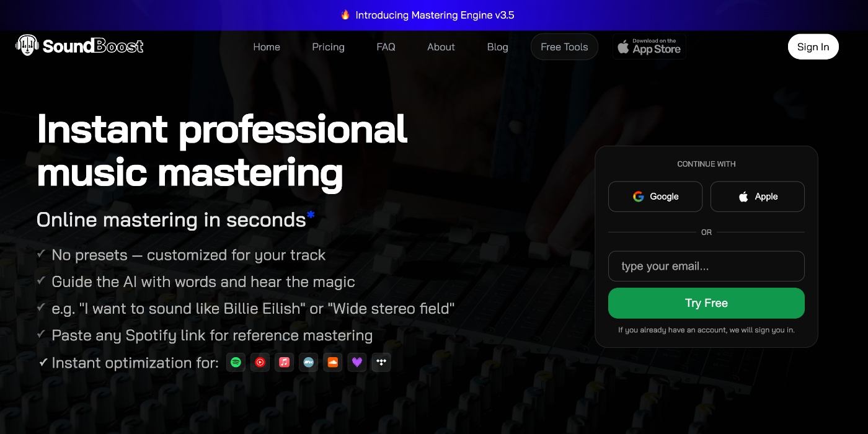The image size is (868, 434).
Task: Select the Apple Music icon
Action: click(284, 363)
